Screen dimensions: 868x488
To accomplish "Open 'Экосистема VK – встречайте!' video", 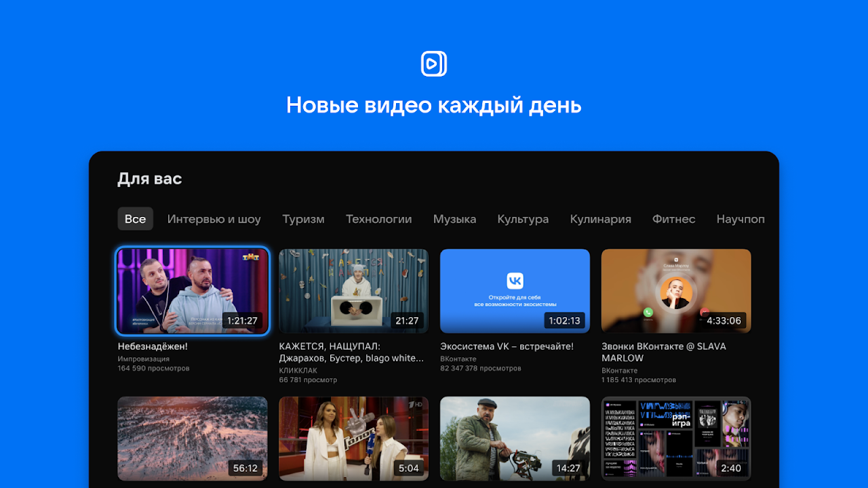I will pyautogui.click(x=515, y=290).
